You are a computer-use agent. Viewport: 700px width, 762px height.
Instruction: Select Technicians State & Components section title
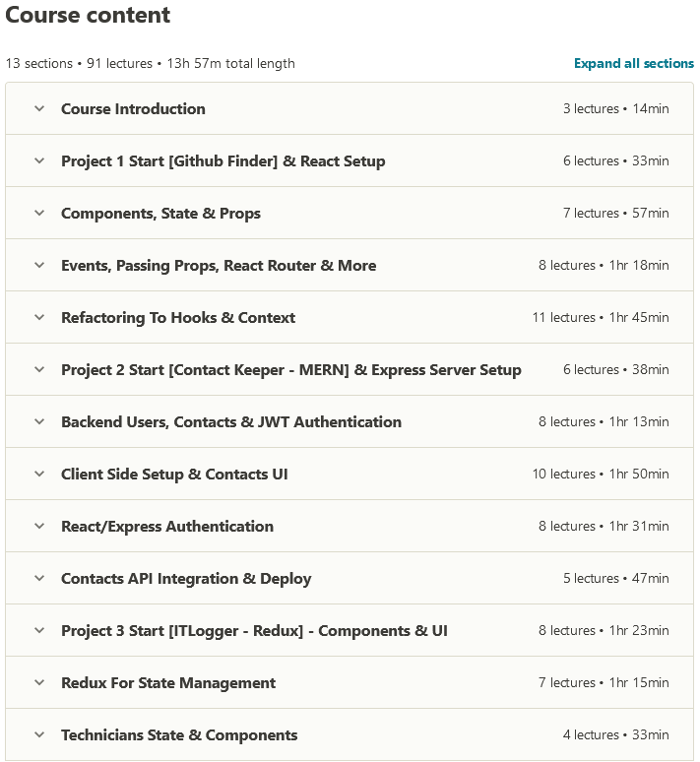(x=179, y=735)
